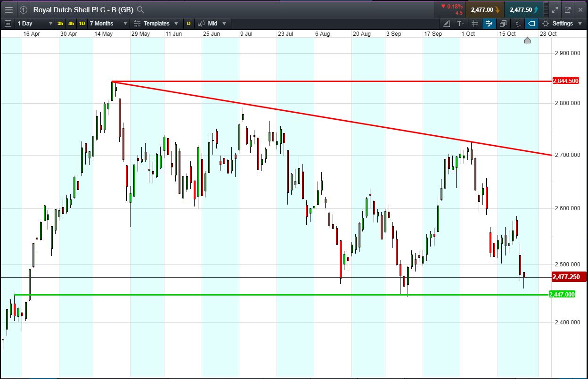Open the hamburger main menu
This screenshot has width=588, height=379.
(x=8, y=9)
